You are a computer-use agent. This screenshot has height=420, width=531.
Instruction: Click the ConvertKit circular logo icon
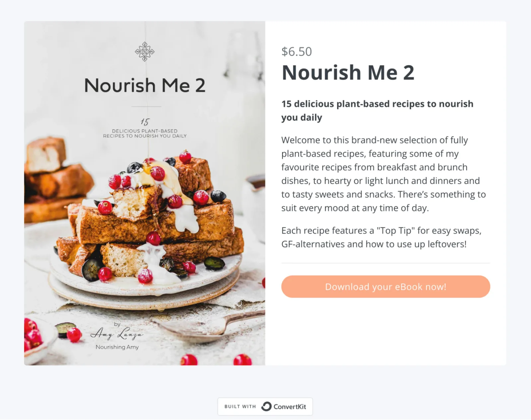[x=266, y=406]
